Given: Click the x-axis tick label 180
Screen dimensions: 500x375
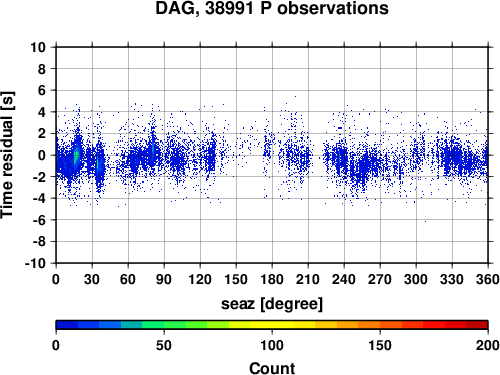Looking at the screenshot, I should [272, 279].
